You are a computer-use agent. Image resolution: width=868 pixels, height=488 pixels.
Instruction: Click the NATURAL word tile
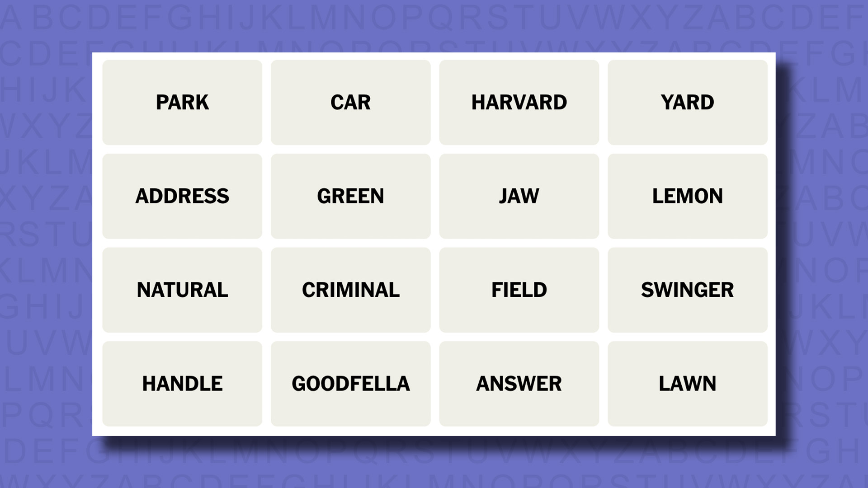tap(182, 290)
